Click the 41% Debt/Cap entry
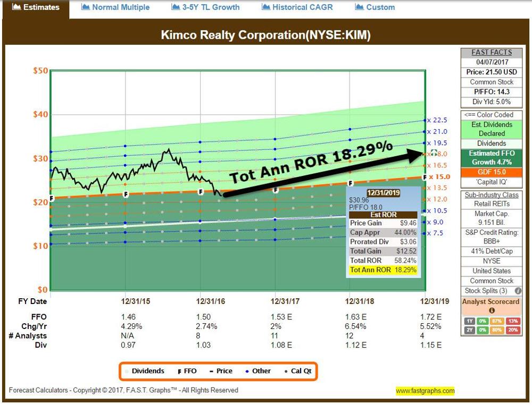The height and width of the screenshot is (405, 532). tap(492, 251)
